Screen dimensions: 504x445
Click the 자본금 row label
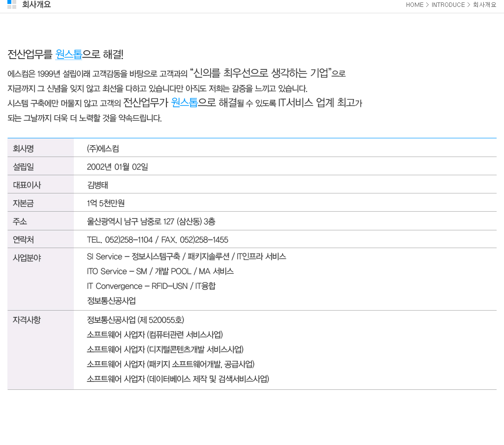click(x=23, y=203)
